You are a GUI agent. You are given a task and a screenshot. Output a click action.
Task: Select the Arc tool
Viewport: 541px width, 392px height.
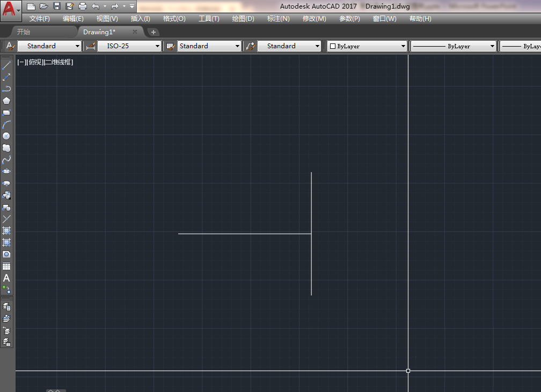[6, 124]
